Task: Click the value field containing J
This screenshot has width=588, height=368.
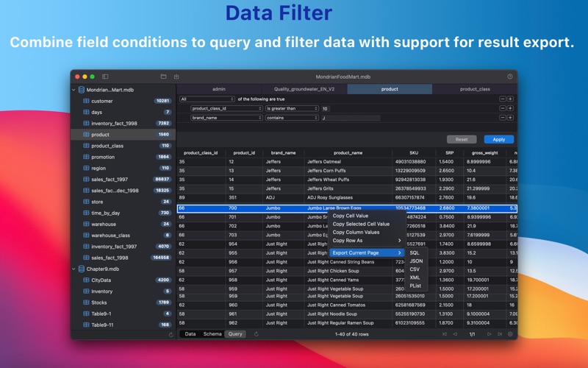Action: [351, 118]
